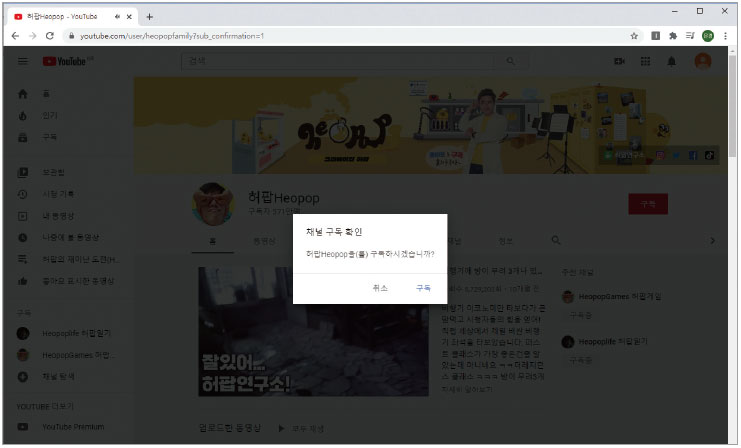This screenshot has width=741, height=448.
Task: Expand description with 자세히 알아보기
Action: click(466, 389)
